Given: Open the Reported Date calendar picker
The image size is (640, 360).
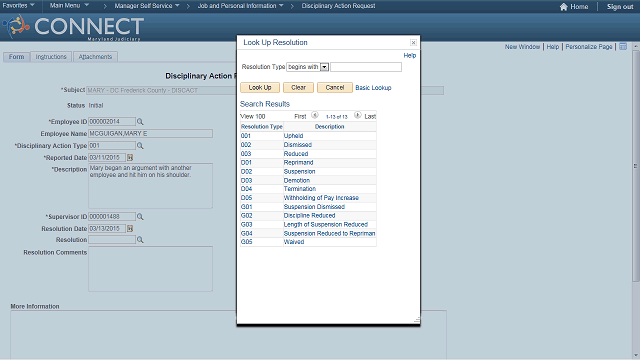Looking at the screenshot, I should [130, 158].
